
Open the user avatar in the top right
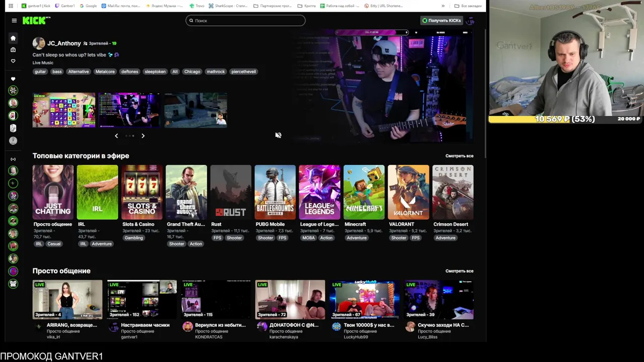point(470,21)
